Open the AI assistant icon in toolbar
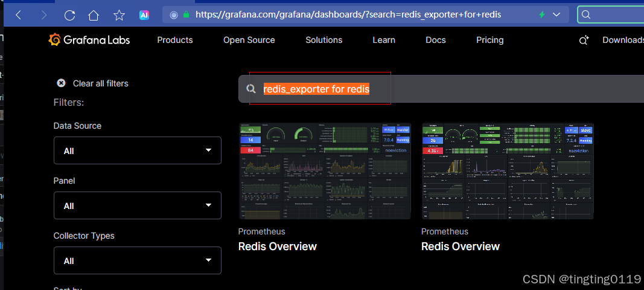Image resolution: width=644 pixels, height=290 pixels. click(144, 15)
